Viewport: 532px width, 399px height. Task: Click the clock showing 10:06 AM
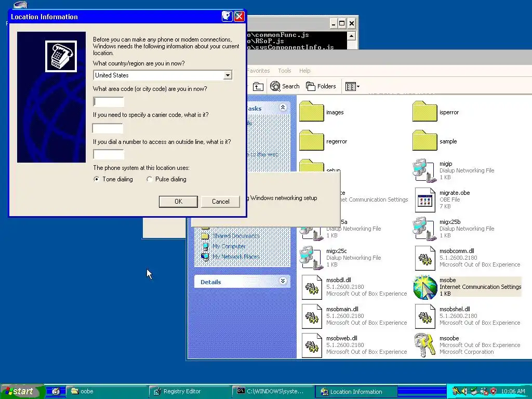pyautogui.click(x=513, y=391)
